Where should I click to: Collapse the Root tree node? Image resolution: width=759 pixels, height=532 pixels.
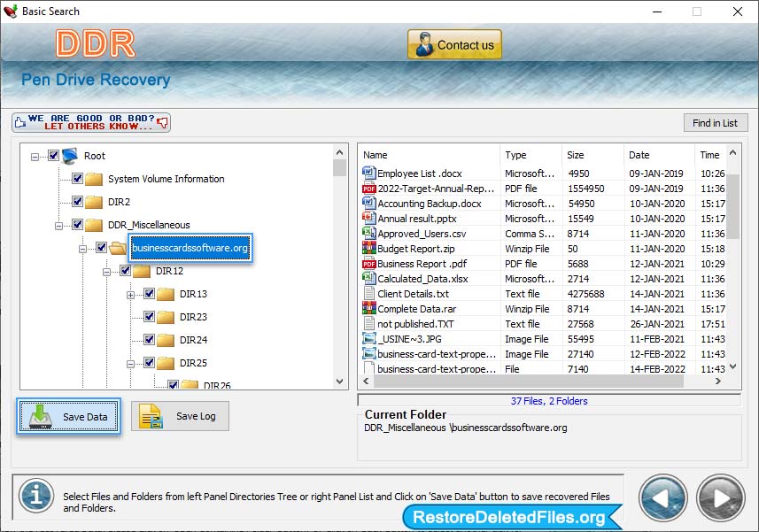click(35, 157)
